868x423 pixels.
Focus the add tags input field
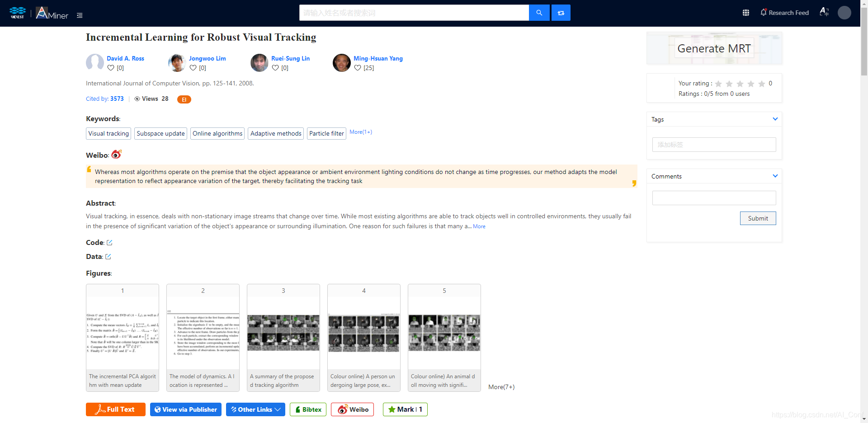(x=714, y=145)
